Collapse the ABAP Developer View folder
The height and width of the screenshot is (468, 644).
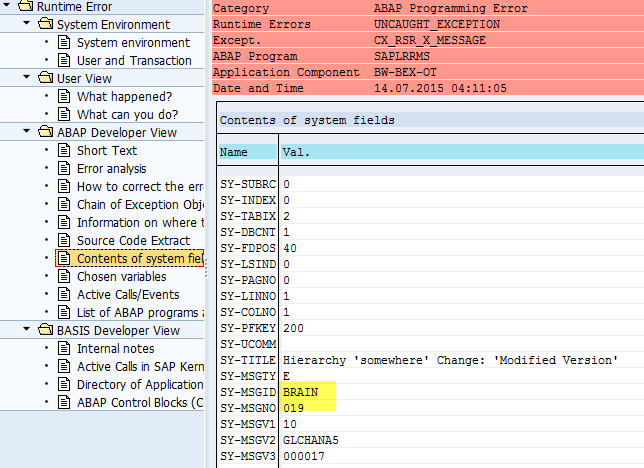tap(27, 131)
